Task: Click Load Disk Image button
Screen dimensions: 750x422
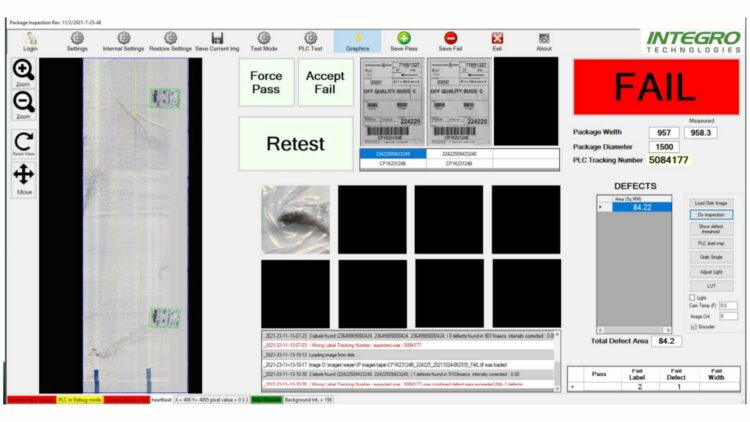Action: coord(711,203)
